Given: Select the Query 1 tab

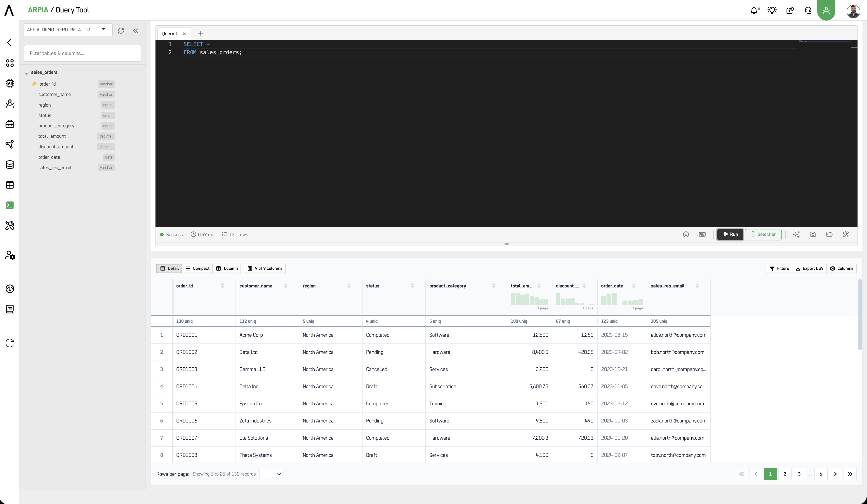Looking at the screenshot, I should pyautogui.click(x=170, y=34).
